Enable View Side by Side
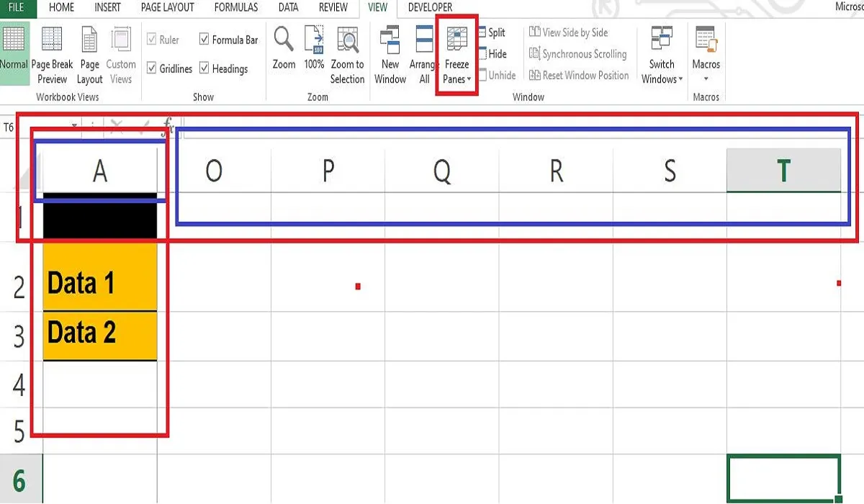The width and height of the screenshot is (864, 504). pyautogui.click(x=568, y=32)
